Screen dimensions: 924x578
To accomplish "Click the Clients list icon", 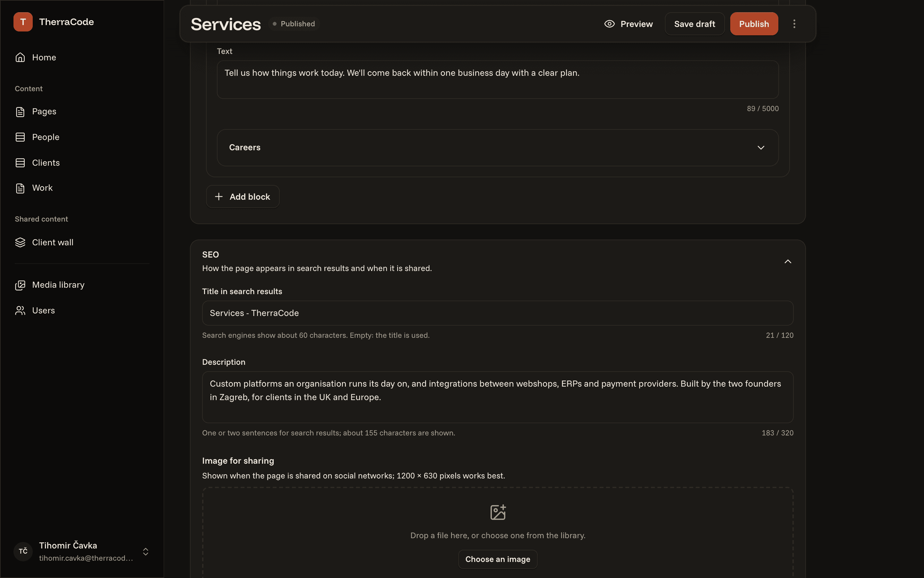I will pos(20,163).
